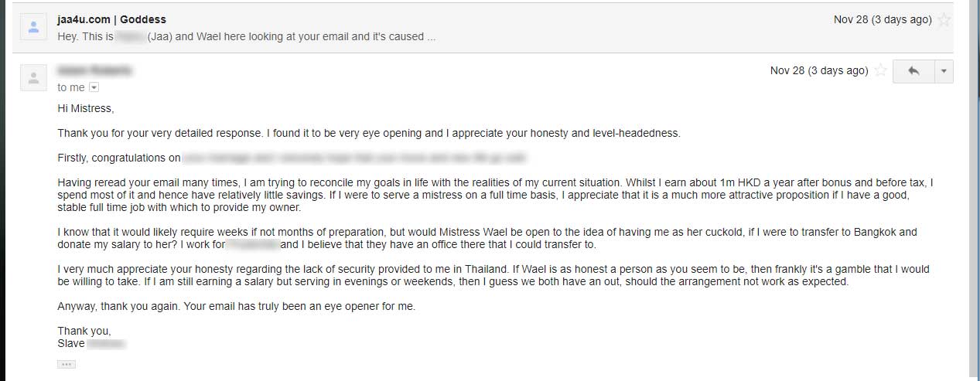The width and height of the screenshot is (980, 381).
Task: Star the expanded Nov 28 reply message
Action: point(881,70)
